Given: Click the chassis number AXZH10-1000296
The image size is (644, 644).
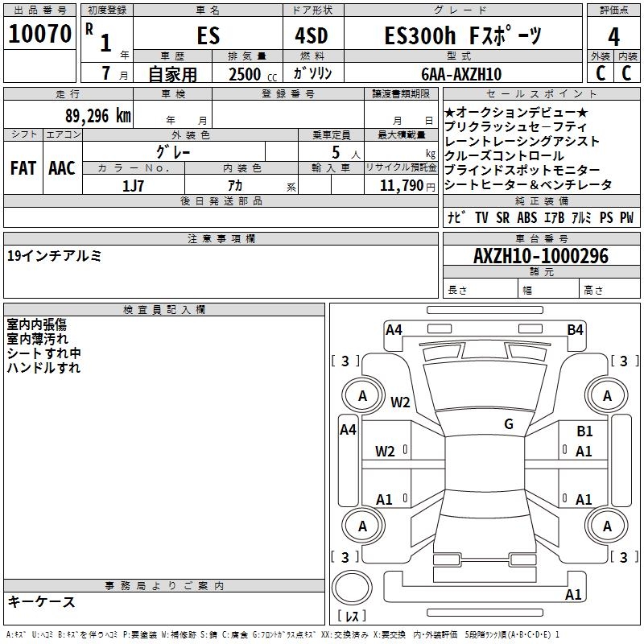Looking at the screenshot, I should pos(541,256).
